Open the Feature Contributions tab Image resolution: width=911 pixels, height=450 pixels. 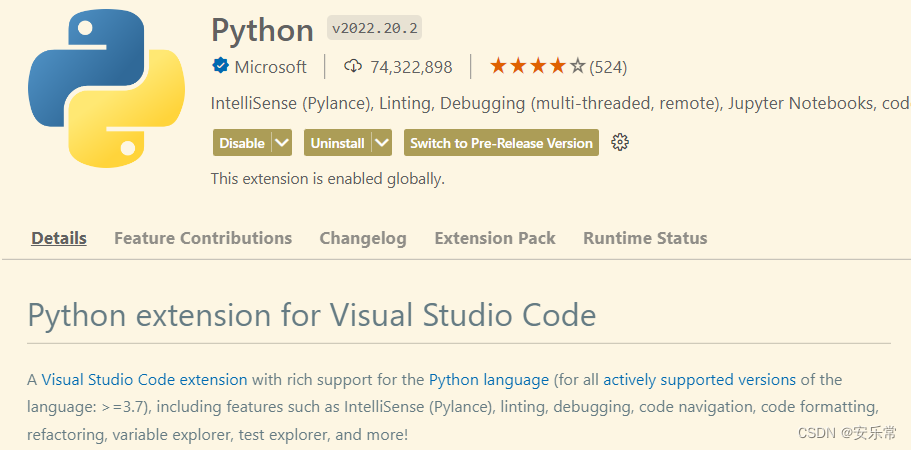click(203, 238)
